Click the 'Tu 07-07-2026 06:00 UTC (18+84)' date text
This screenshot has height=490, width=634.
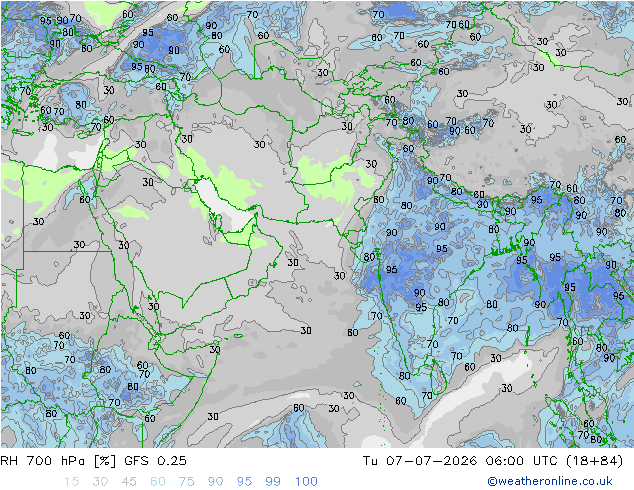click(x=493, y=460)
